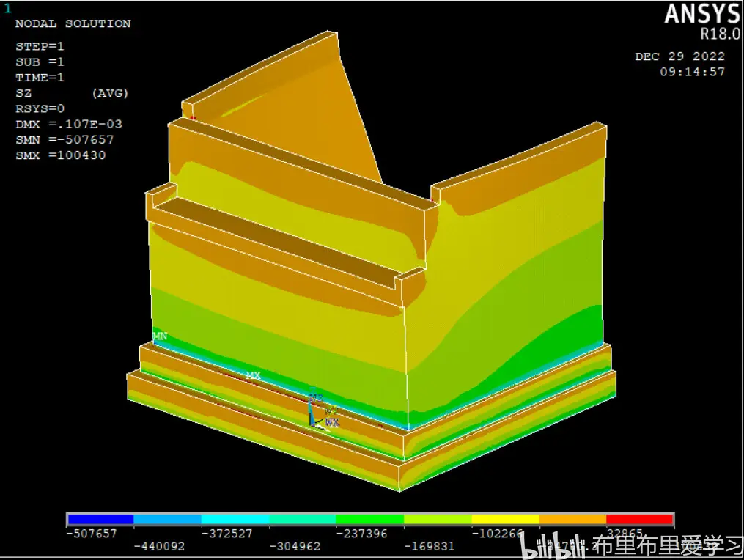The image size is (744, 560).
Task: Pick the yellow-green legend band
Action: pyautogui.click(x=438, y=519)
